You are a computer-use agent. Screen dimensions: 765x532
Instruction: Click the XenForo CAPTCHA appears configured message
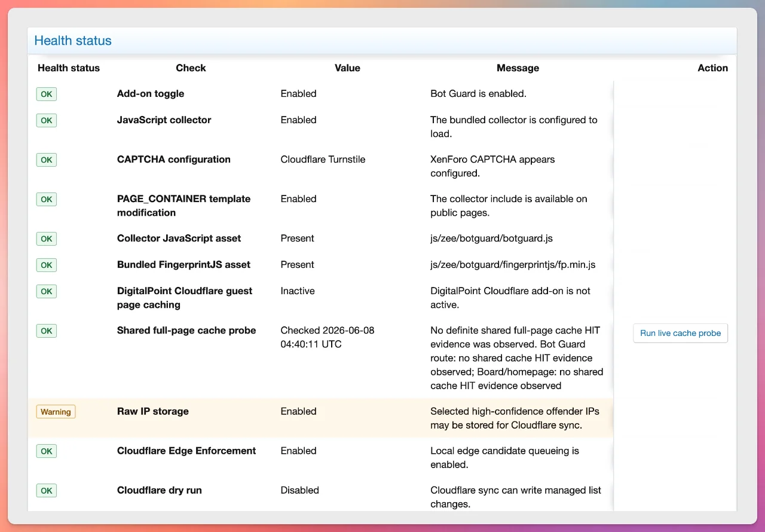tap(492, 166)
